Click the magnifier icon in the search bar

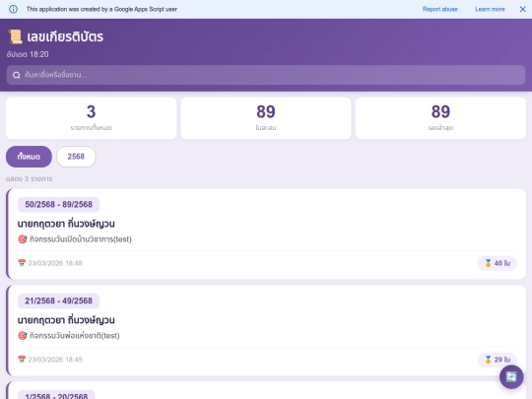[x=17, y=75]
